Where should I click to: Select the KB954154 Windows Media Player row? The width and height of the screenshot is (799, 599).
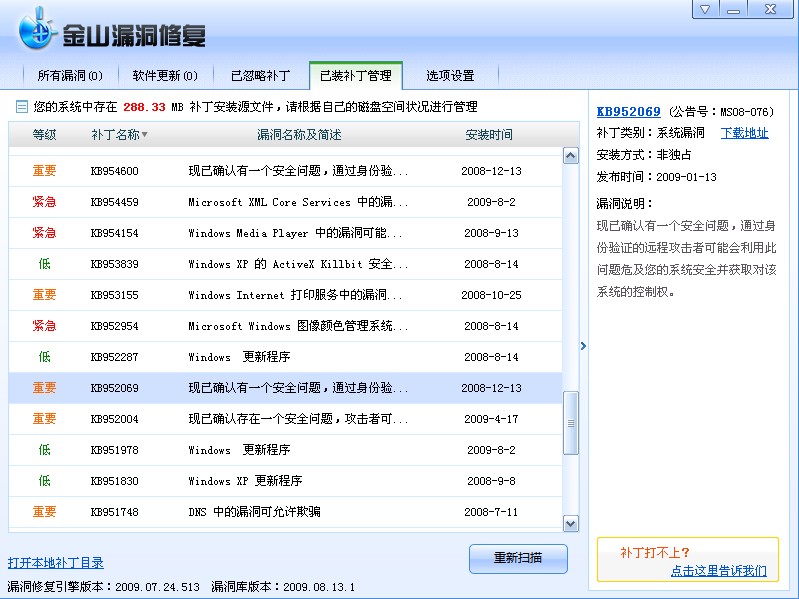tap(285, 233)
